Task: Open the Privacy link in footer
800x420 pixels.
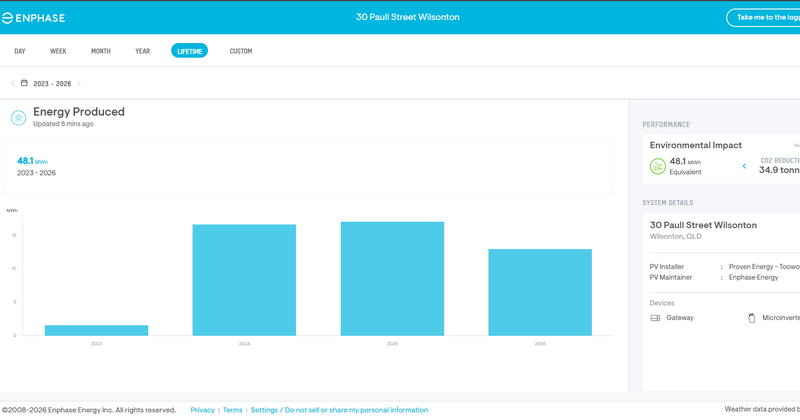Action: point(203,410)
